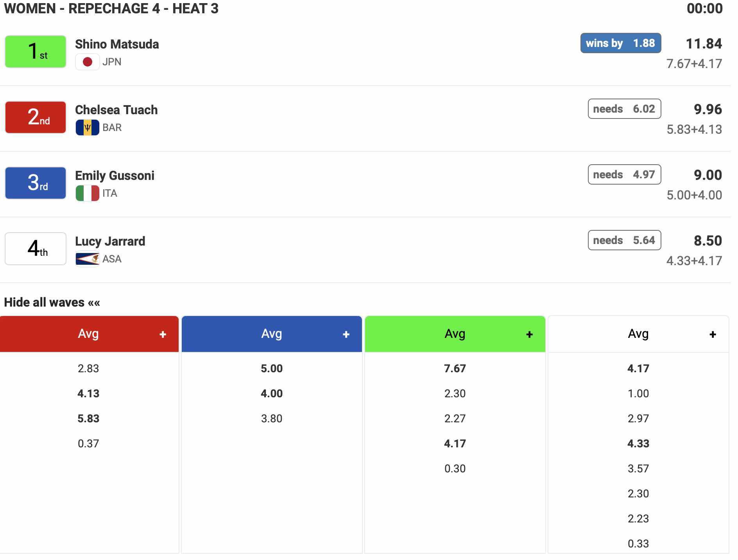The width and height of the screenshot is (738, 560).
Task: Click Barbados flag icon under Chelsea Tuach
Action: (x=87, y=127)
